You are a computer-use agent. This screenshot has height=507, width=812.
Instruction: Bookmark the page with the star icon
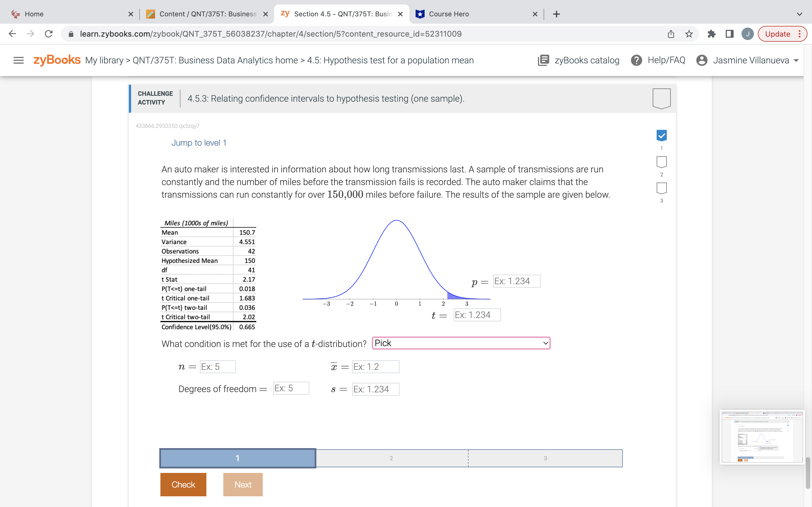point(689,34)
